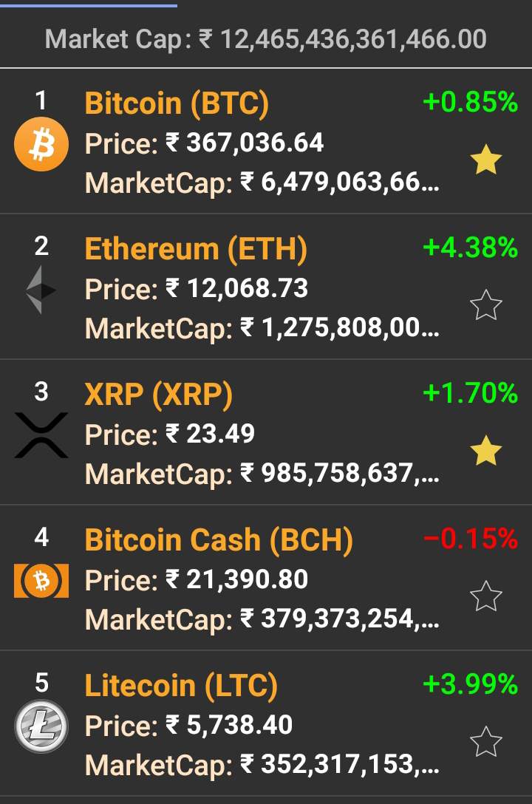This screenshot has width=532, height=804.
Task: Select Bitcoin's +0.85% change percentage
Action: tap(470, 102)
